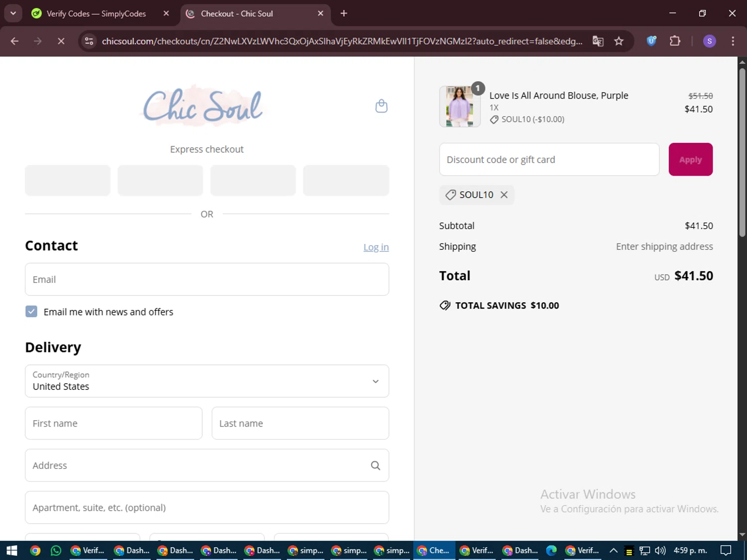The image size is (747, 560).
Task: Select the 'Che...' Checkout window on taskbar
Action: pyautogui.click(x=434, y=551)
